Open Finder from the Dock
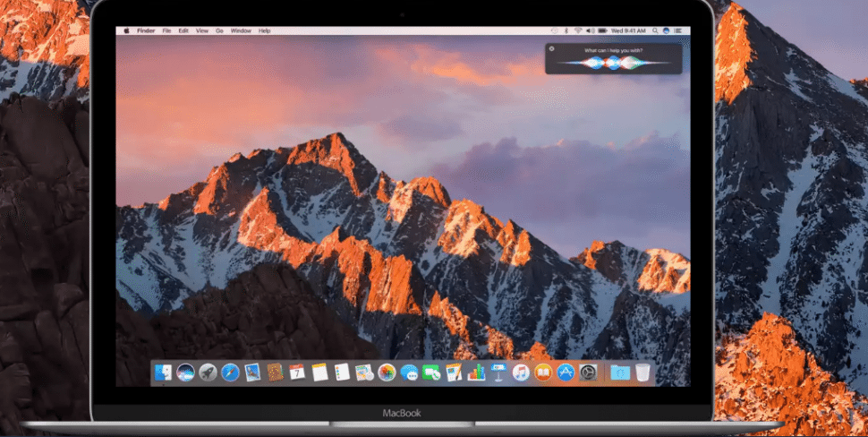This screenshot has height=437, width=868. pyautogui.click(x=163, y=373)
